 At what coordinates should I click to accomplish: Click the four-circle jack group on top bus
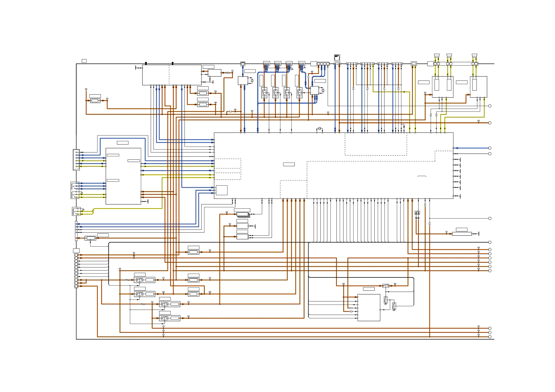coord(323,64)
